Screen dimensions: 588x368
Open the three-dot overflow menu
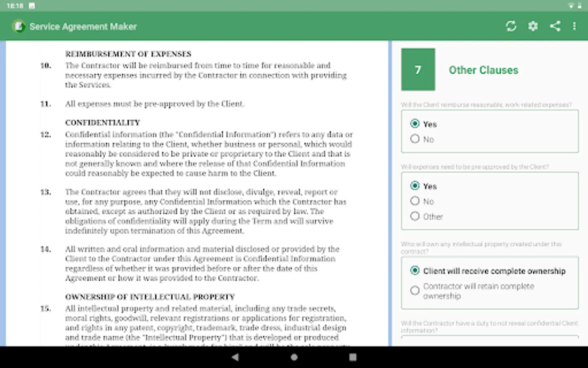point(575,26)
